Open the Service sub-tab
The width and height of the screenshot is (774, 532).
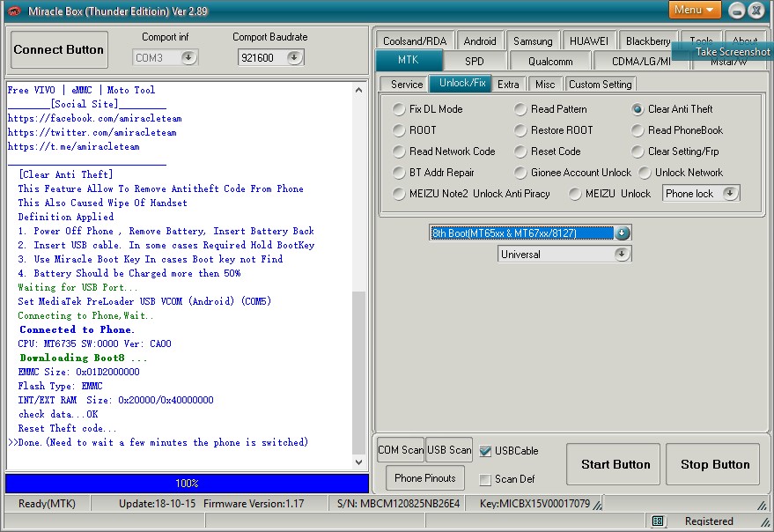click(x=407, y=85)
